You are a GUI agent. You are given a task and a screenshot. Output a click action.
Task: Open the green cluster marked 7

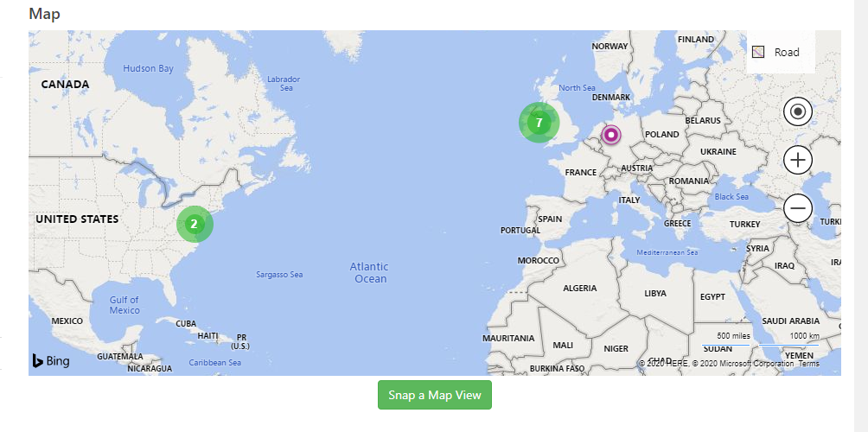click(539, 123)
